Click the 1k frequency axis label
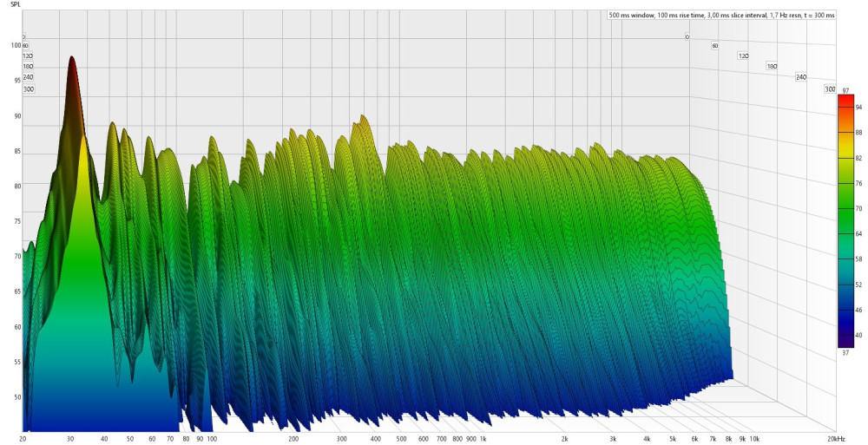Viewport: 868px width, 445px height. (x=483, y=440)
